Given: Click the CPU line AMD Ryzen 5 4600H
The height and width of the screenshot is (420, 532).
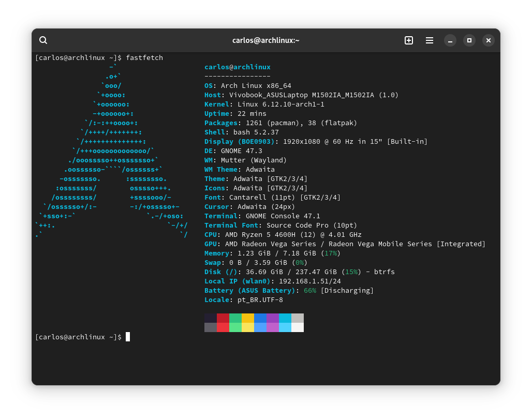Looking at the screenshot, I should point(283,235).
